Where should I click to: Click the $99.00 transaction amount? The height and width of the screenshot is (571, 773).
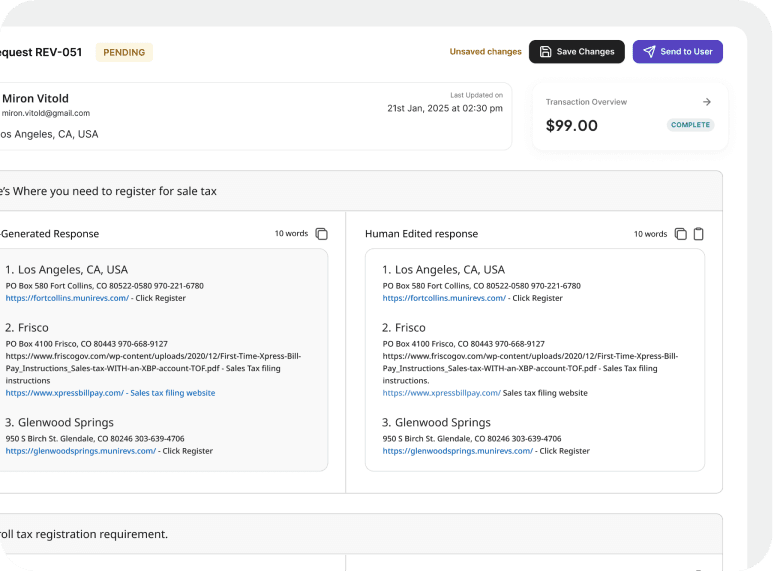pos(571,126)
